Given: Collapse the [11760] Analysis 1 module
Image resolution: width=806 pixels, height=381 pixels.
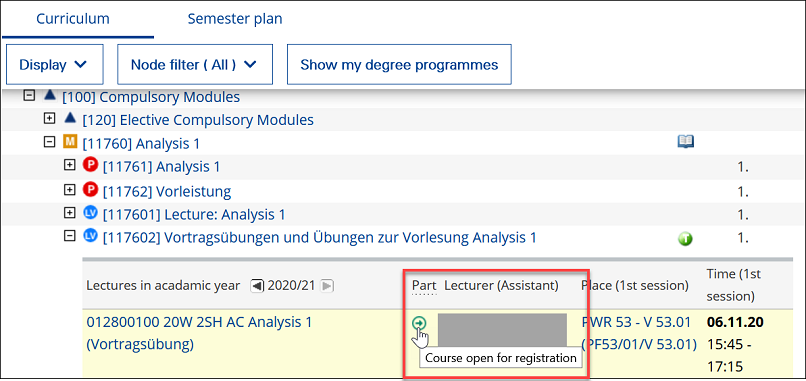Looking at the screenshot, I should tap(49, 142).
